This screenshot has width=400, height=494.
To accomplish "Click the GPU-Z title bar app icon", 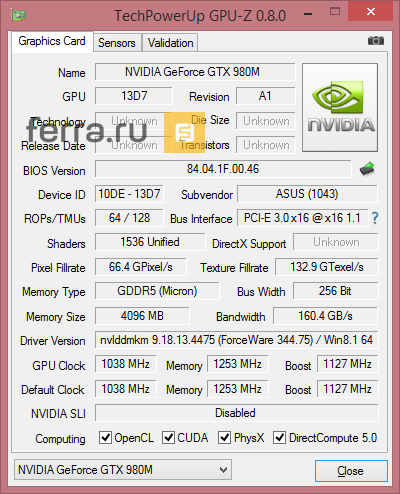I will (18, 15).
